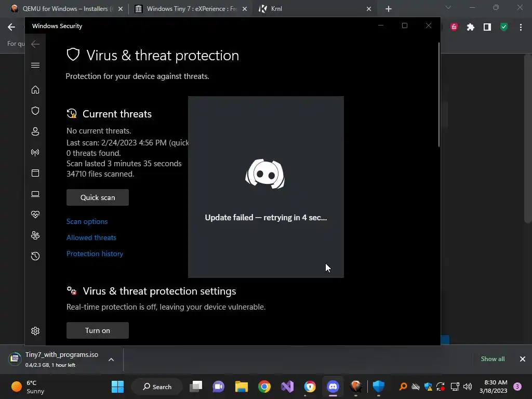Select Virus & threat protection shield sidebar icon
The width and height of the screenshot is (532, 399).
(35, 111)
